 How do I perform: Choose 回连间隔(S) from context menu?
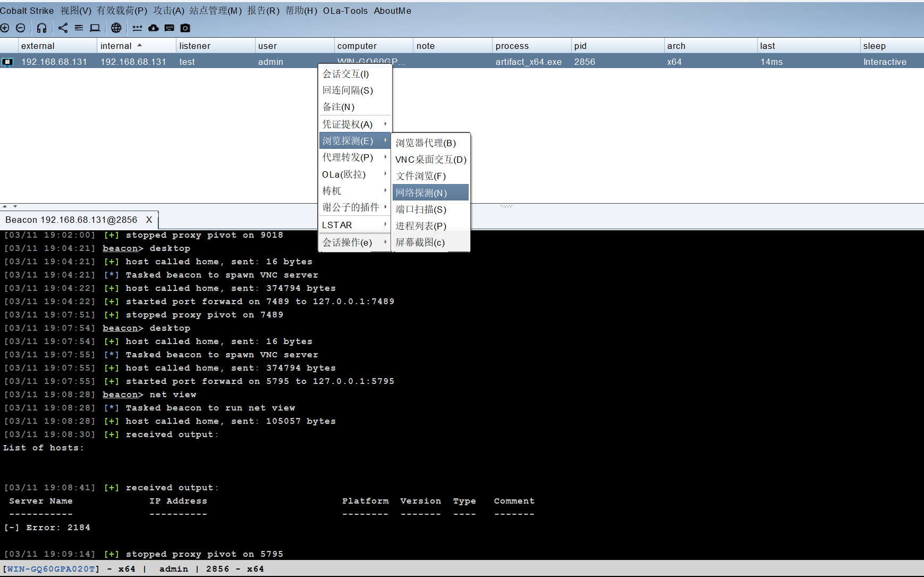pos(355,90)
